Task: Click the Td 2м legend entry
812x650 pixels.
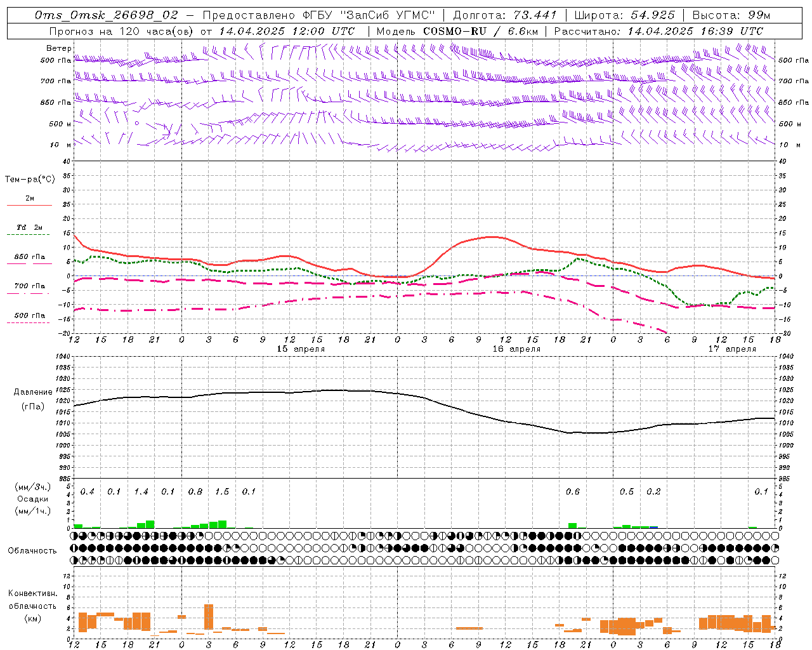Action: click(x=30, y=227)
